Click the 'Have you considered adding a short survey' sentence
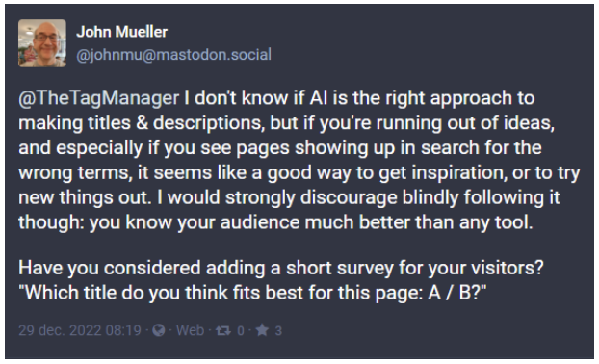 (x=281, y=268)
